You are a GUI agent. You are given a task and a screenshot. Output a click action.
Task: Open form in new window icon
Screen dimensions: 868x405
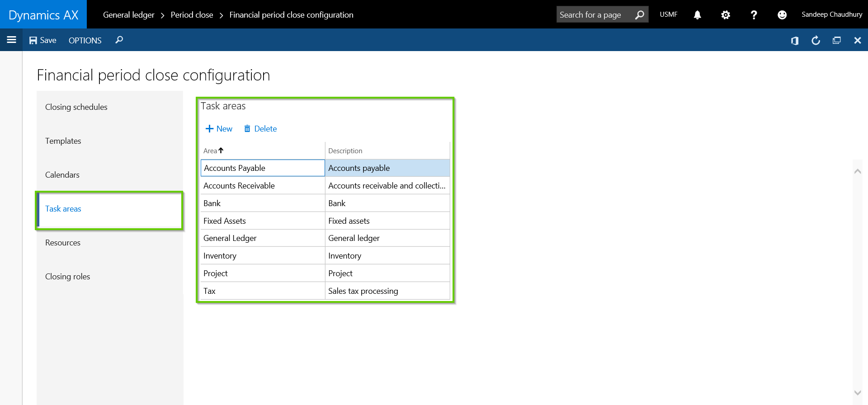(836, 41)
